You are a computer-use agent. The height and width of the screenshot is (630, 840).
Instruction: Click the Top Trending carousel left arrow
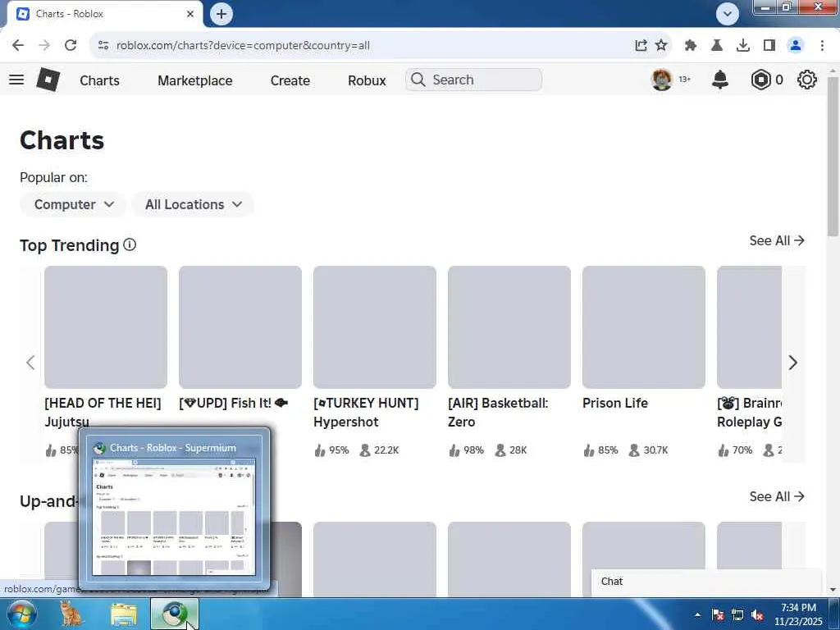pos(30,363)
